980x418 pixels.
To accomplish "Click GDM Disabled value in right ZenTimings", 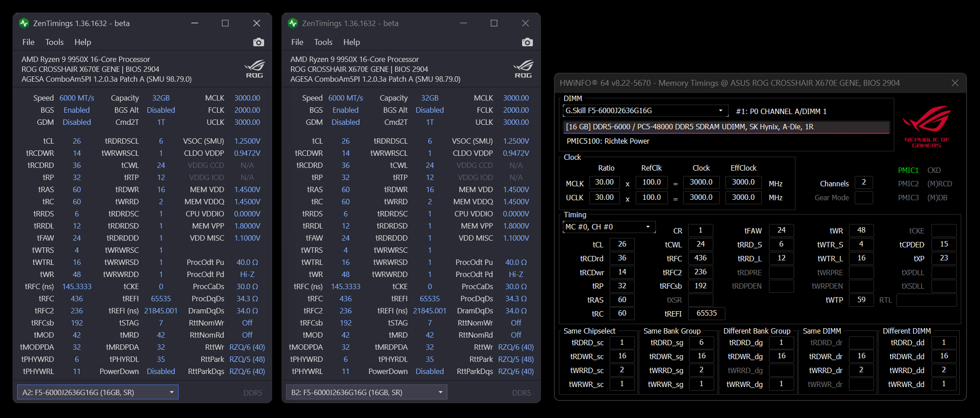I will (x=346, y=122).
